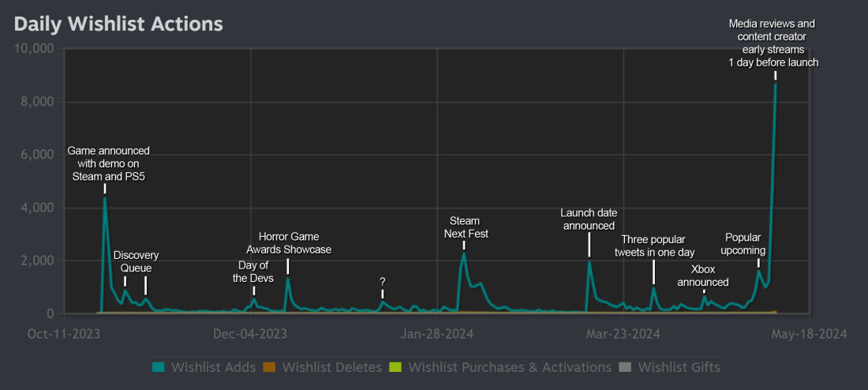Click the orange Wishlist Deletes color swatch
The width and height of the screenshot is (868, 390).
tap(268, 367)
